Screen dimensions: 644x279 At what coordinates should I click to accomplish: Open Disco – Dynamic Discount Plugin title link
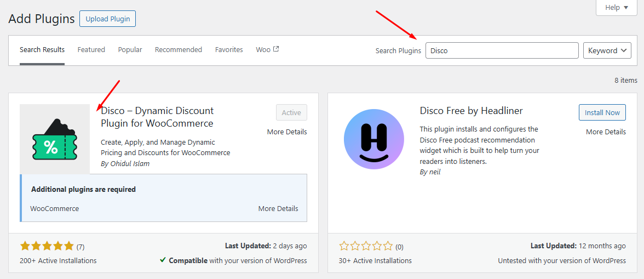(157, 117)
